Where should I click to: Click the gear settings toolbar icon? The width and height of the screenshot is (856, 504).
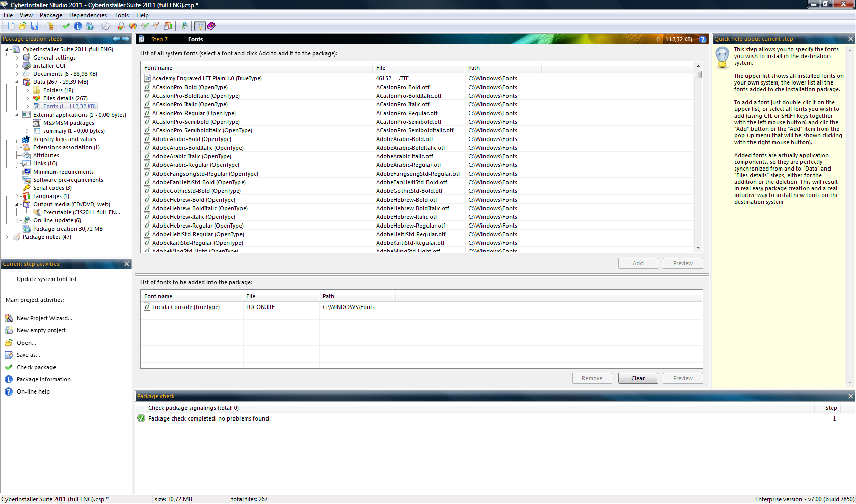105,26
